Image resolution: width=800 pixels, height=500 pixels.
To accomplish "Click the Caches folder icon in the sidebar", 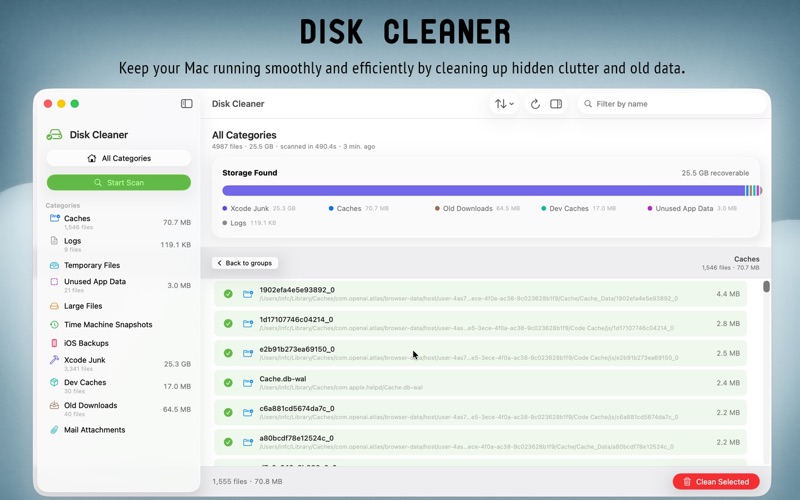I will (55, 218).
